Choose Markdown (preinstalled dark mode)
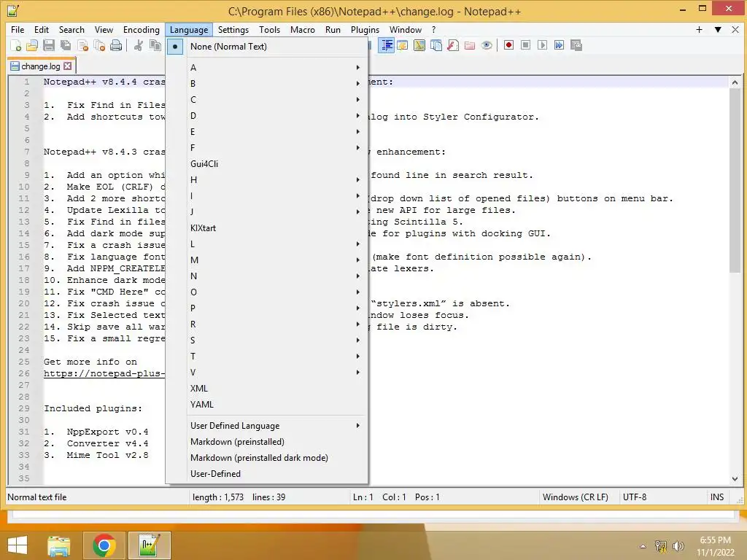 pyautogui.click(x=267, y=458)
